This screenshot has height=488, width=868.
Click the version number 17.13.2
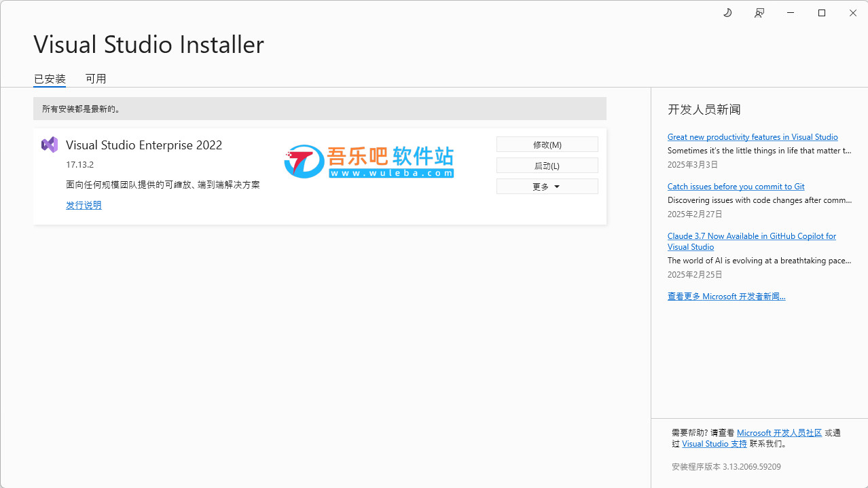coord(79,165)
